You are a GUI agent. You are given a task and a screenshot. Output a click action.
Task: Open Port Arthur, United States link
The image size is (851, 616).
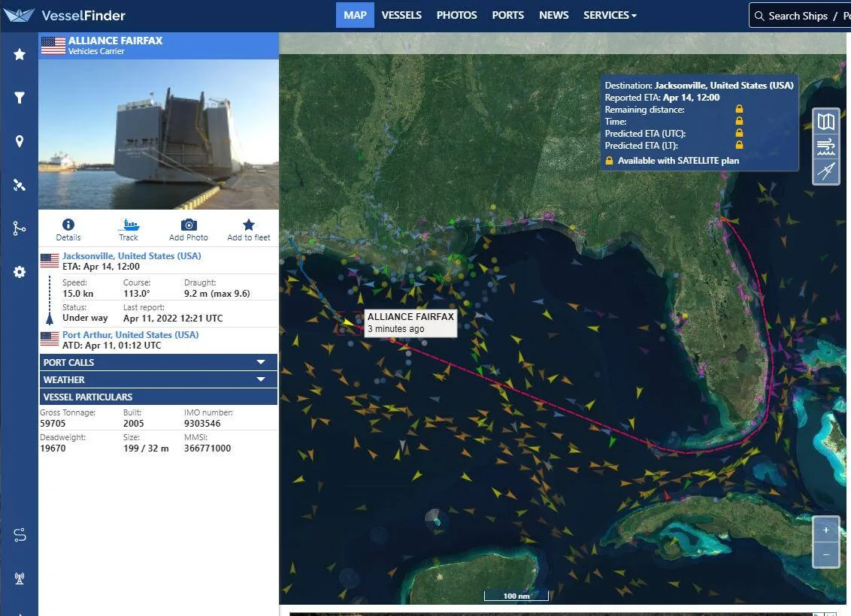click(x=131, y=335)
